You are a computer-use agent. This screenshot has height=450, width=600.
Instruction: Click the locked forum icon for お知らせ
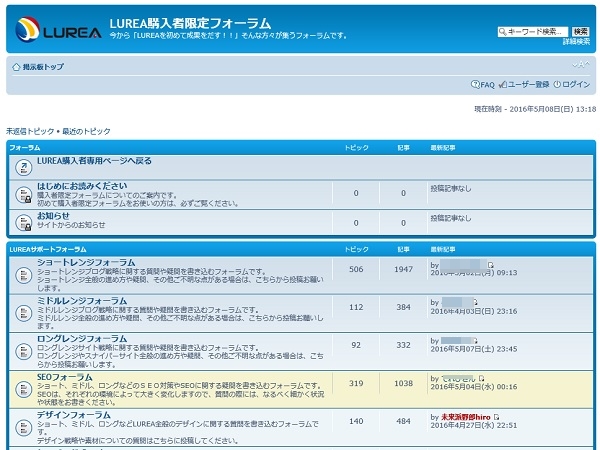pos(23,223)
